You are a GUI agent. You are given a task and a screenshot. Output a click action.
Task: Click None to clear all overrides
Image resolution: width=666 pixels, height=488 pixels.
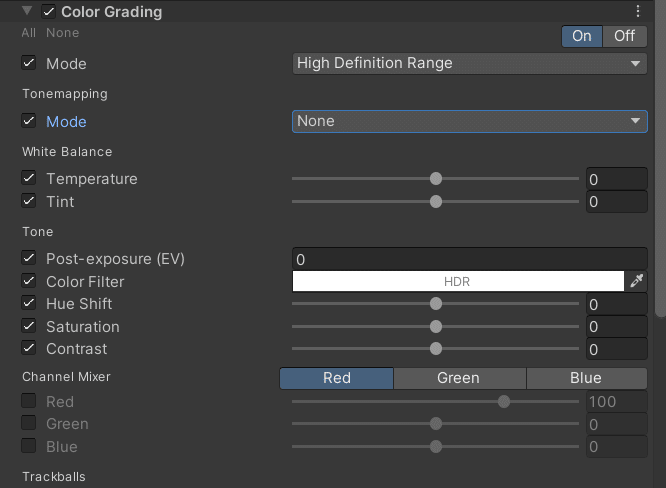coord(62,33)
